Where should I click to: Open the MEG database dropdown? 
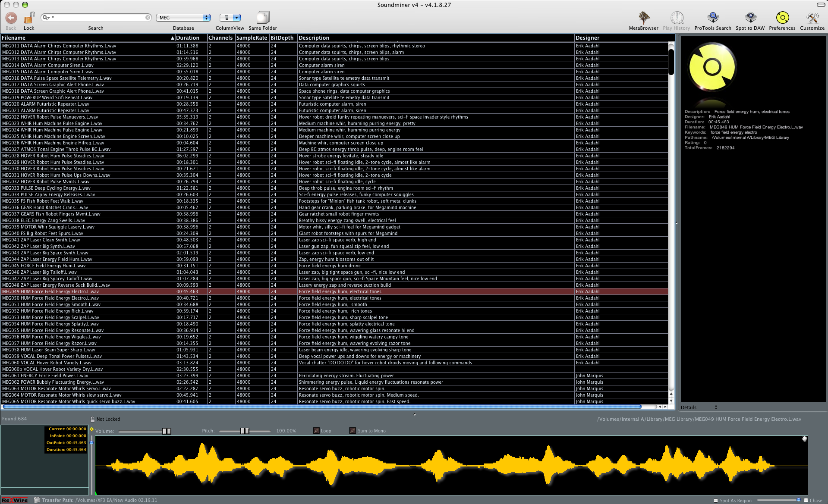183,18
